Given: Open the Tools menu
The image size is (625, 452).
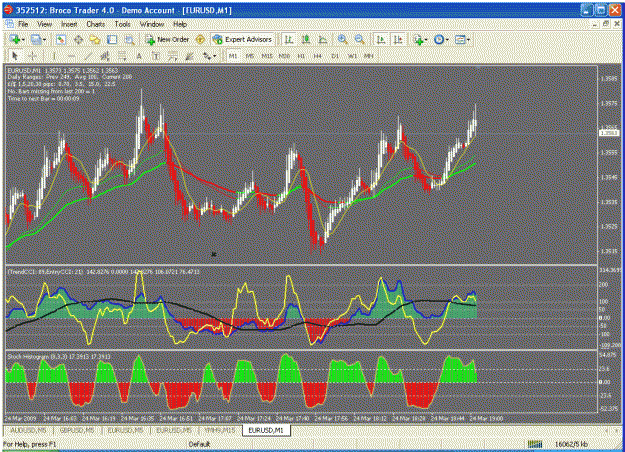Looking at the screenshot, I should (x=122, y=24).
